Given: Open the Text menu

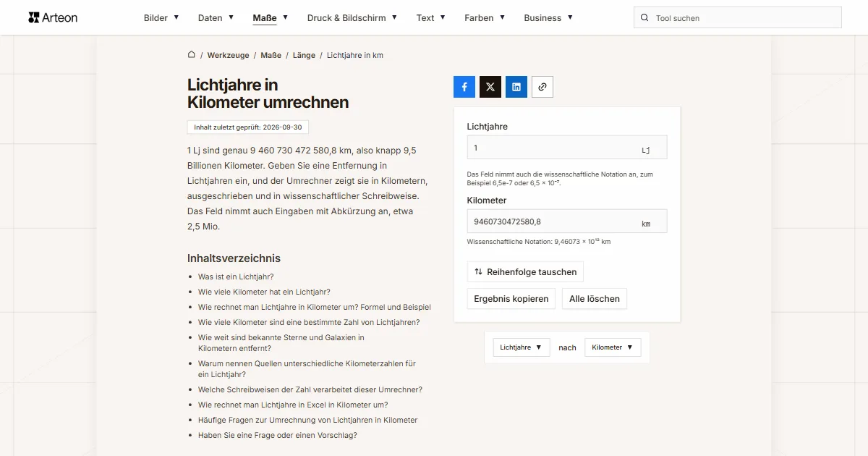Looking at the screenshot, I should click(x=431, y=18).
